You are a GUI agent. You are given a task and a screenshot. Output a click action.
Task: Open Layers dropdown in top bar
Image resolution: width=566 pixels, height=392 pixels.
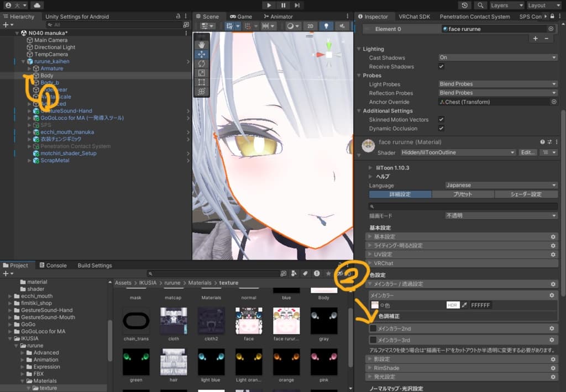coord(506,6)
